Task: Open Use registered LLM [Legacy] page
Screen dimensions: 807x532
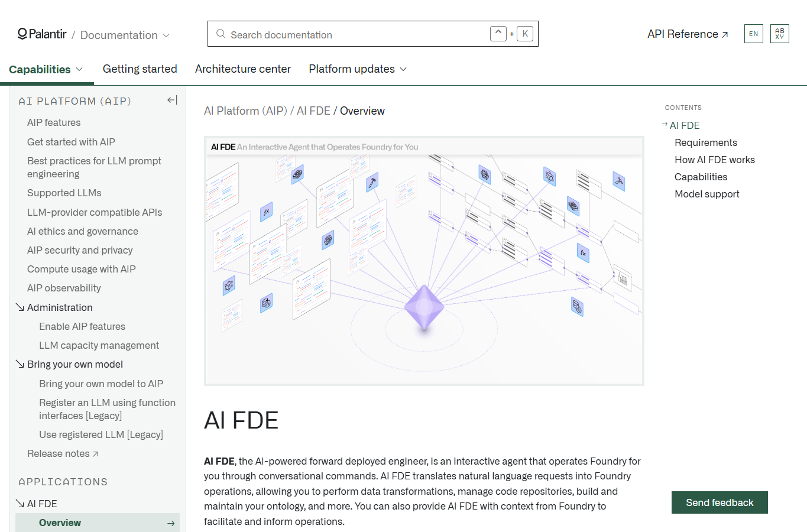Action: click(101, 434)
